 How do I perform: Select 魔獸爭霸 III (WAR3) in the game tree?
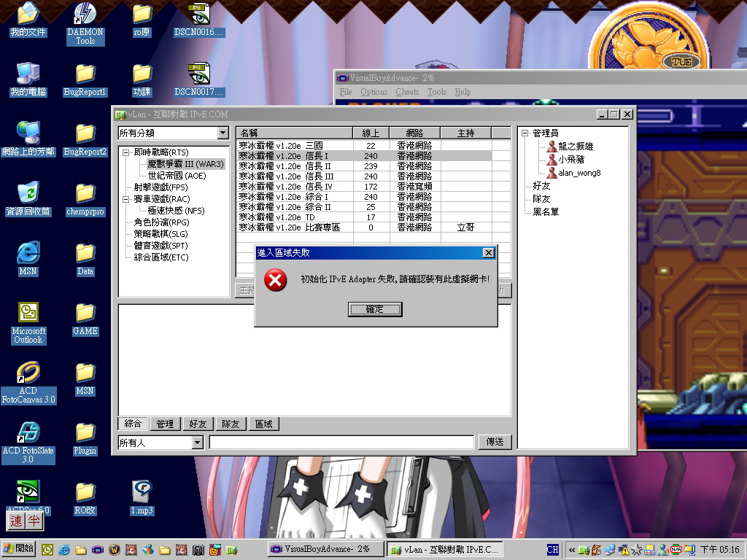tap(186, 164)
